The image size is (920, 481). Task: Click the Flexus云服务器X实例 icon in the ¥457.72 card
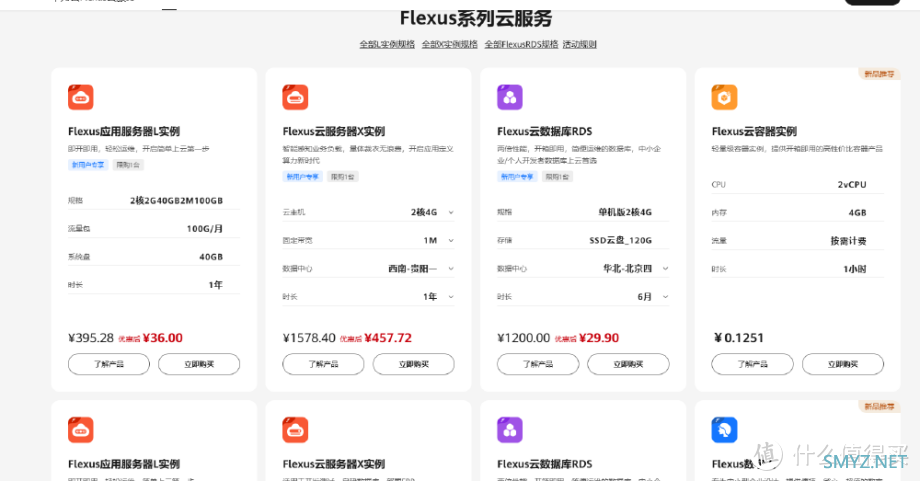coord(295,97)
